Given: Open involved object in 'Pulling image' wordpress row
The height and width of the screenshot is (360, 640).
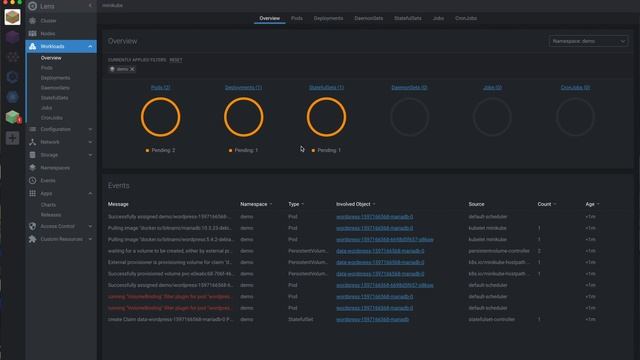Looking at the screenshot, I should pos(384,240).
